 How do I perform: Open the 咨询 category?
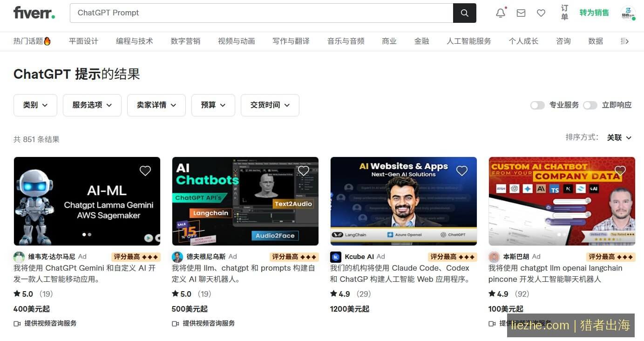pyautogui.click(x=563, y=41)
